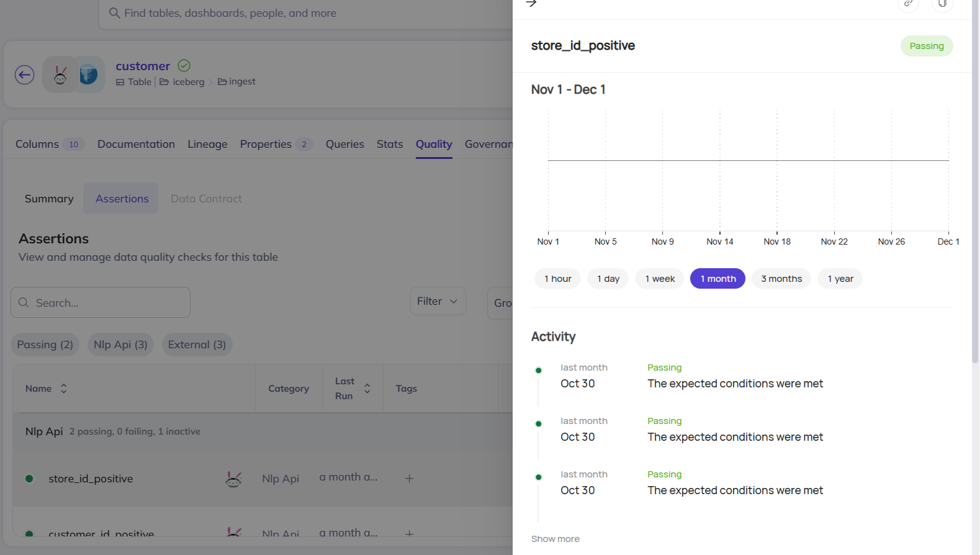Screen dimensions: 980x555
Task: Click the Iceberg platform icon
Action: point(89,75)
